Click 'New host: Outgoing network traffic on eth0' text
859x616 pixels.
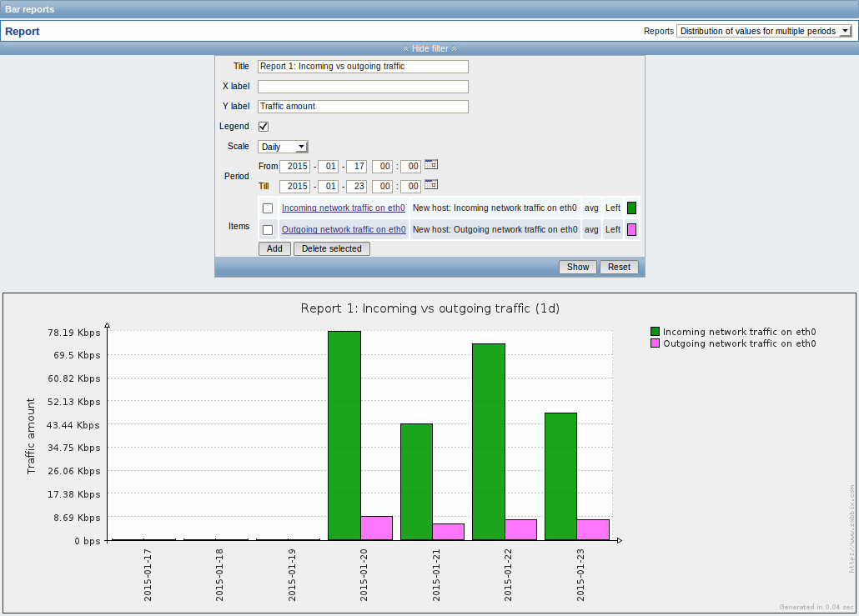[x=495, y=229]
